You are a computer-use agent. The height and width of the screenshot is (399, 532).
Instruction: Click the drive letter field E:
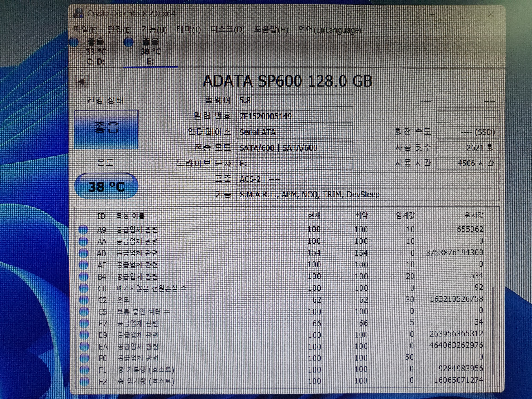click(x=295, y=163)
